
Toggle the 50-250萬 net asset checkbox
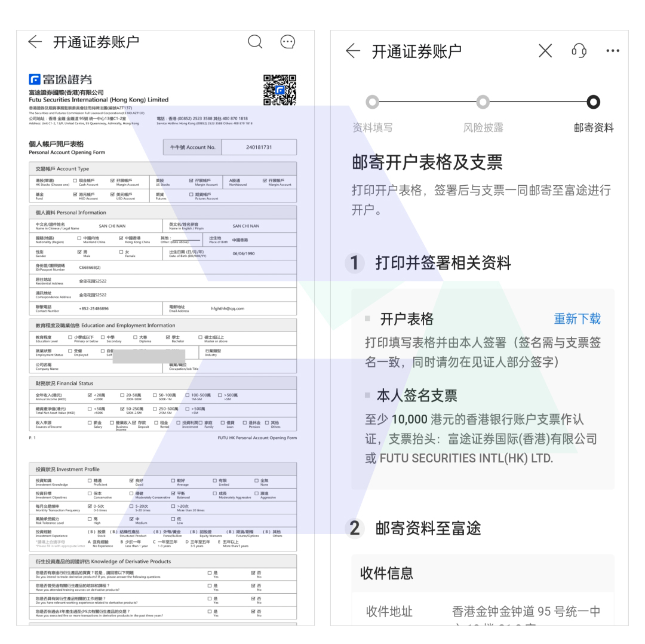click(122, 409)
